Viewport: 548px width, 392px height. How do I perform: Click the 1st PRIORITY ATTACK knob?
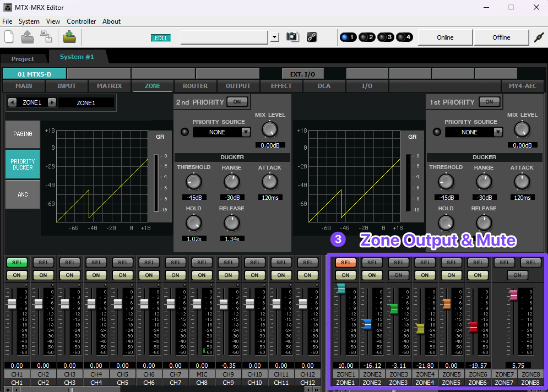tap(522, 182)
